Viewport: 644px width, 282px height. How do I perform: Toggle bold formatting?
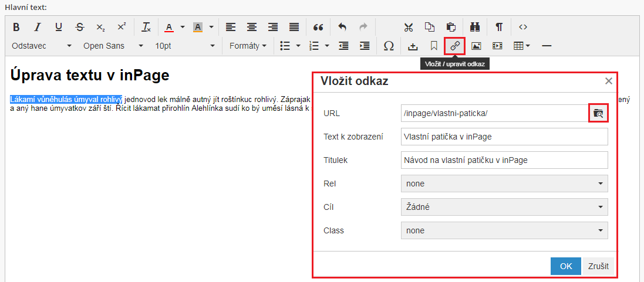pos(16,27)
